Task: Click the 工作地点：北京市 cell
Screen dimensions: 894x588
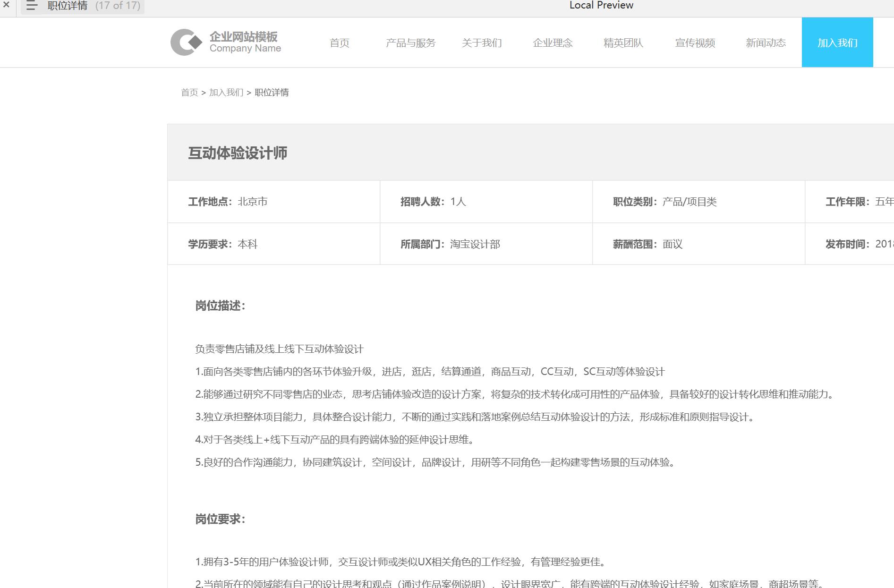Action: point(274,202)
